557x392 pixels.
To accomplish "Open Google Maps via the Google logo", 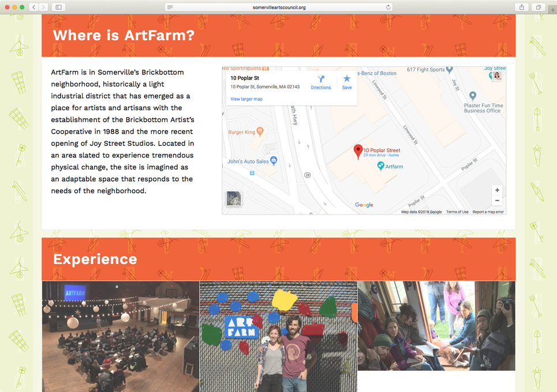I will (x=364, y=205).
